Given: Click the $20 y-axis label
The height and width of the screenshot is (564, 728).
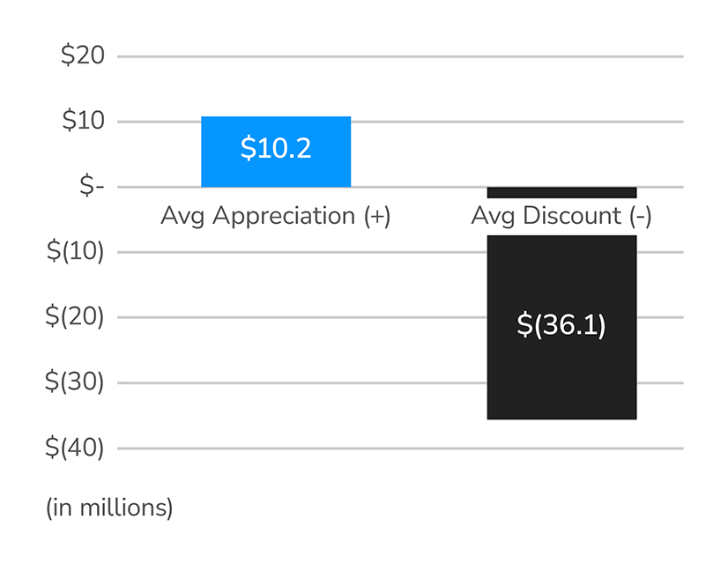Looking at the screenshot, I should tap(82, 56).
